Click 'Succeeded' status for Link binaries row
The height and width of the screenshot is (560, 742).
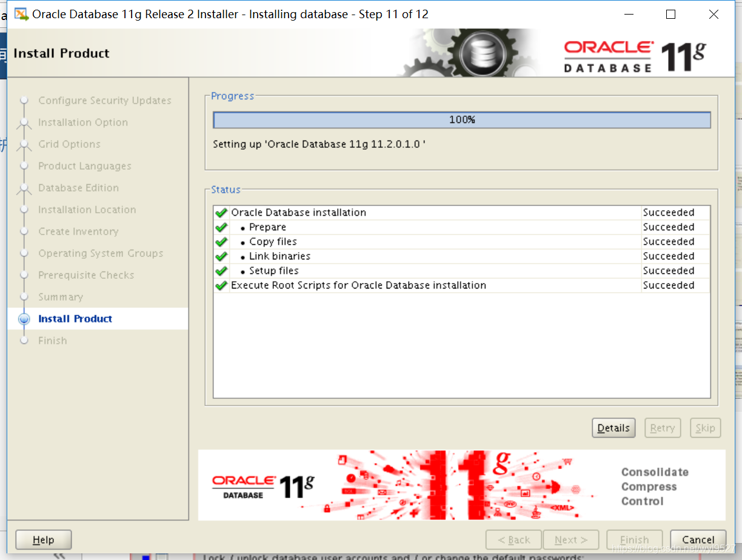click(x=669, y=256)
